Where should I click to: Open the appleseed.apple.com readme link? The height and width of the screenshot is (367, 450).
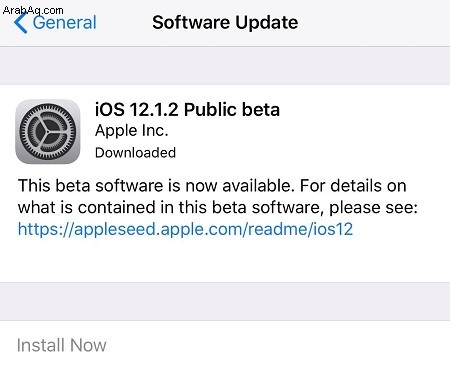(185, 229)
